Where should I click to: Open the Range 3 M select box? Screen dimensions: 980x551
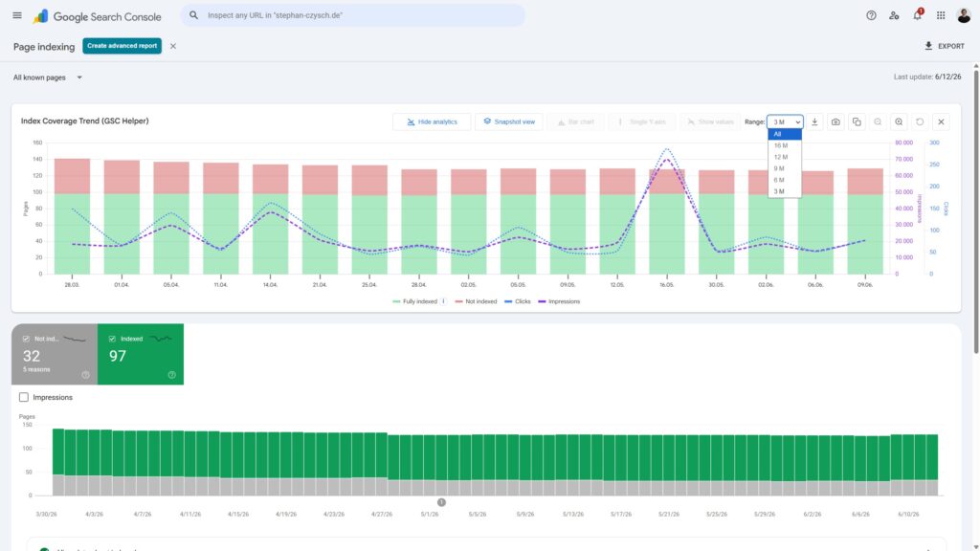(785, 121)
